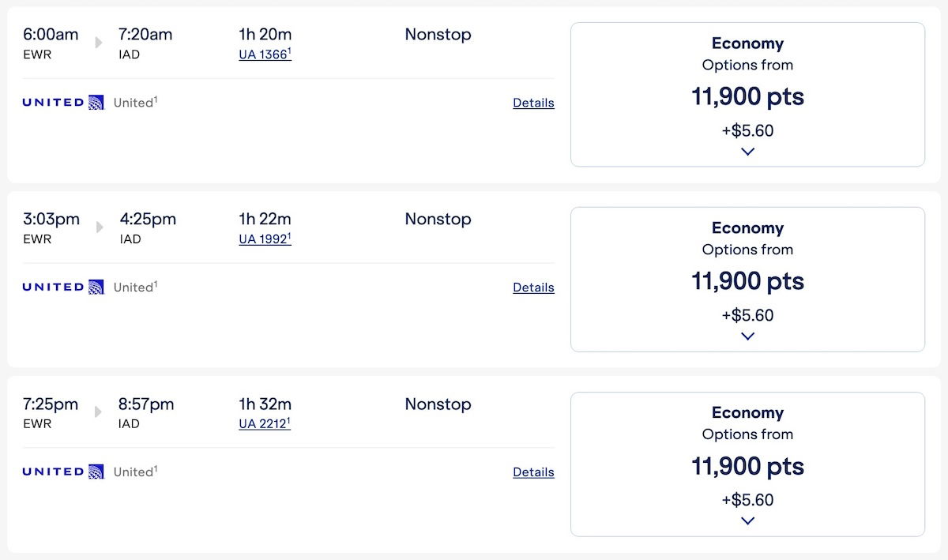Image resolution: width=948 pixels, height=560 pixels.
Task: Open flight number link UA 1366
Action: 265,54
